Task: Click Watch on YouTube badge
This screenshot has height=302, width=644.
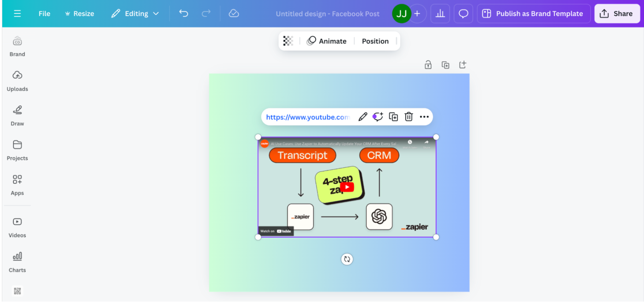Action: coord(276,231)
